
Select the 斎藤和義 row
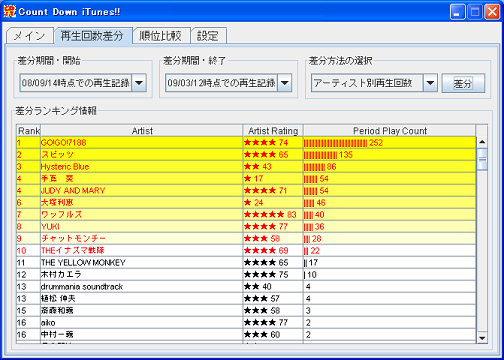point(246,311)
